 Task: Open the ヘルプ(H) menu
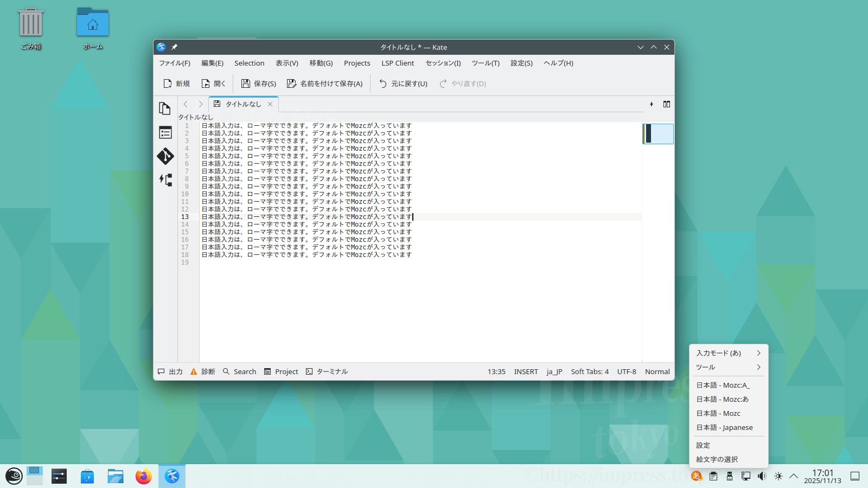pyautogui.click(x=558, y=63)
